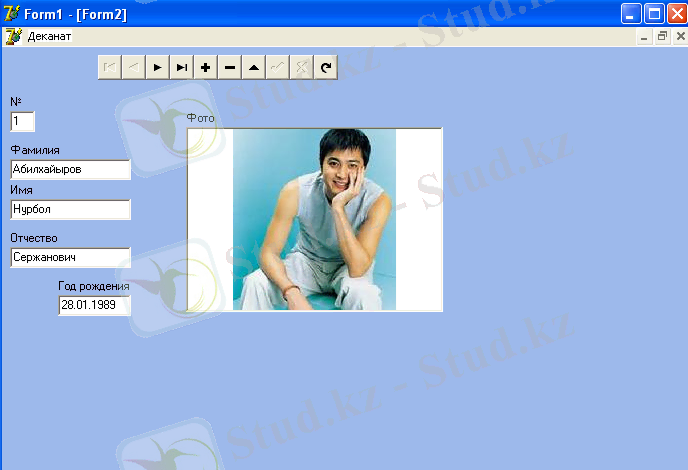Image resolution: width=688 pixels, height=470 pixels.
Task: Go to the first record in navigator
Action: point(110,67)
